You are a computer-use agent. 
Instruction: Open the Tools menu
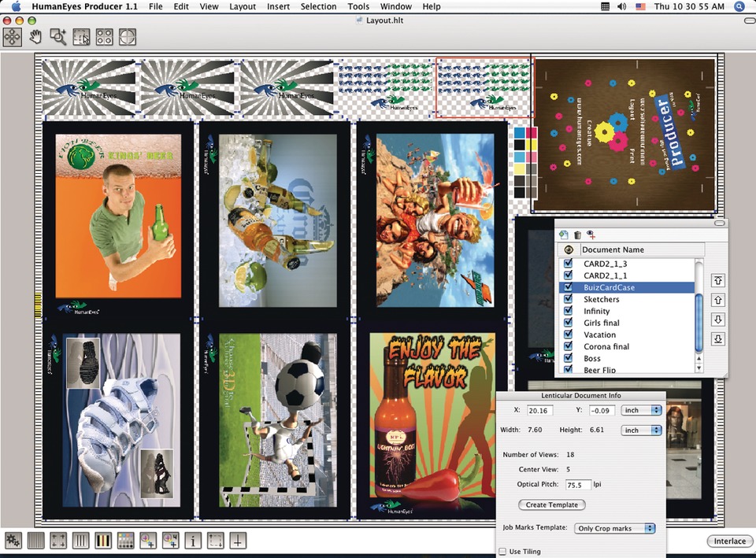tap(358, 7)
